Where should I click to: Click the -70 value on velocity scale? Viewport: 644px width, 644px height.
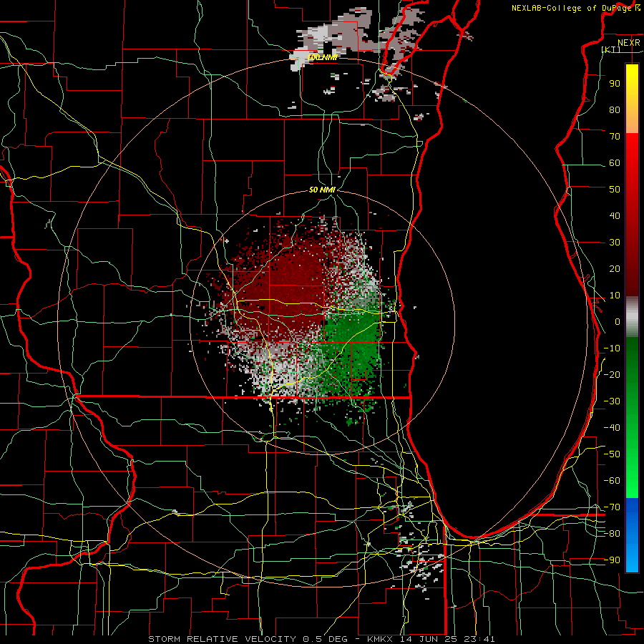[612, 507]
